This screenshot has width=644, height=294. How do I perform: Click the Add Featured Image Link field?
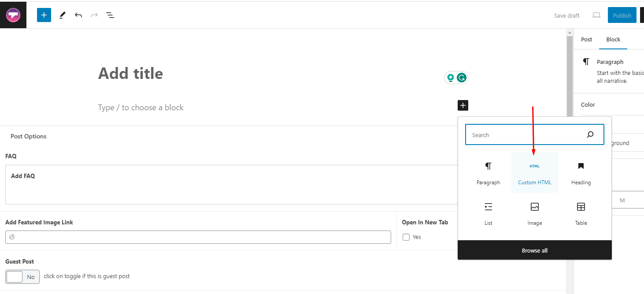tap(198, 237)
